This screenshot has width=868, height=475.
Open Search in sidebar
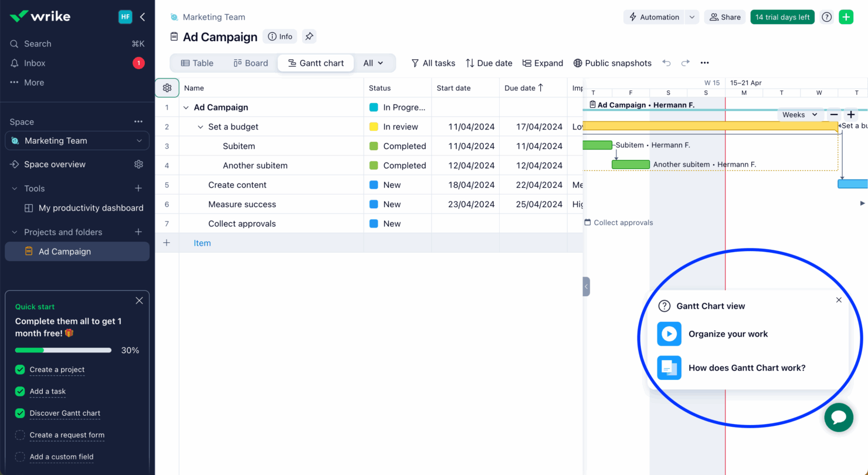[x=38, y=43]
